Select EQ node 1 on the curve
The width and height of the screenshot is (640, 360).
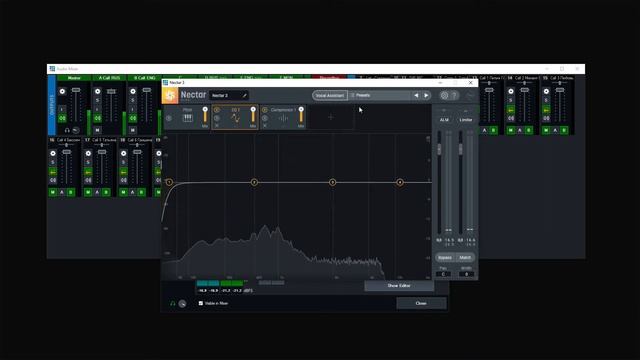pos(169,182)
